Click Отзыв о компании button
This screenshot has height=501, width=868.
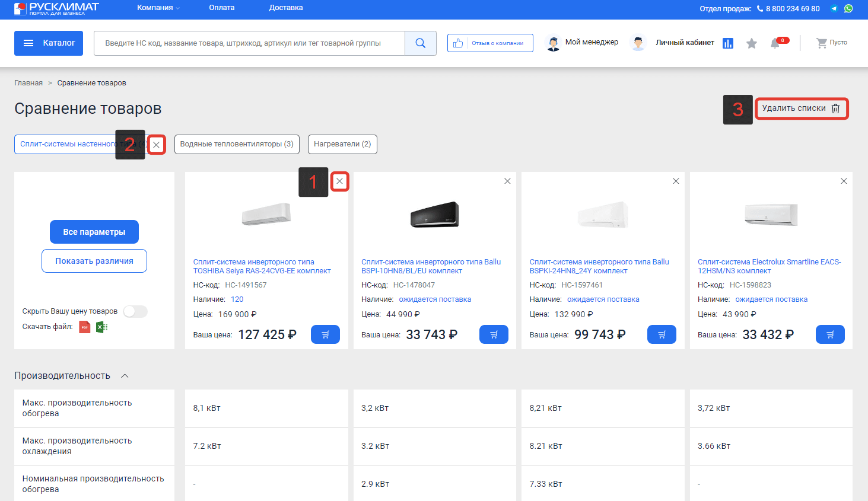490,43
